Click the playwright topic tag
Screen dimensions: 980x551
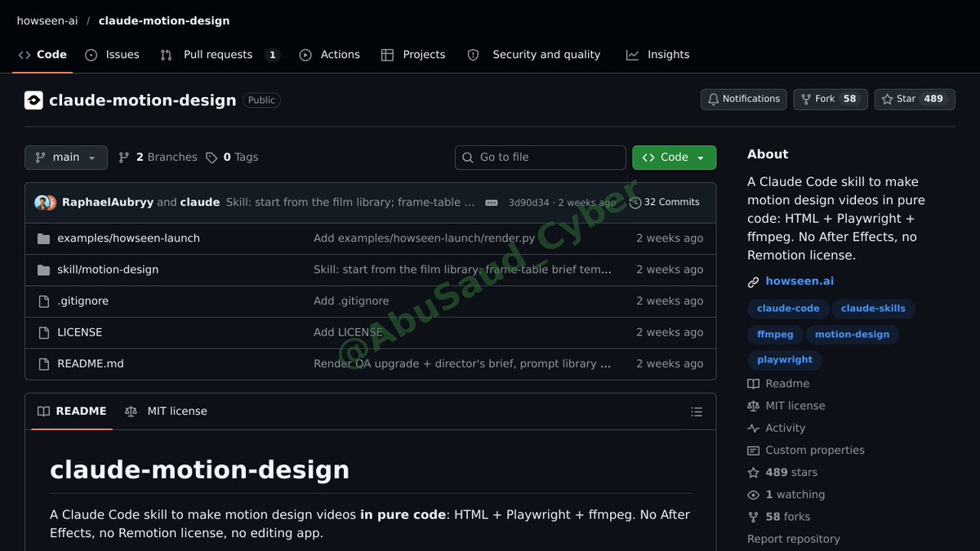coord(785,360)
